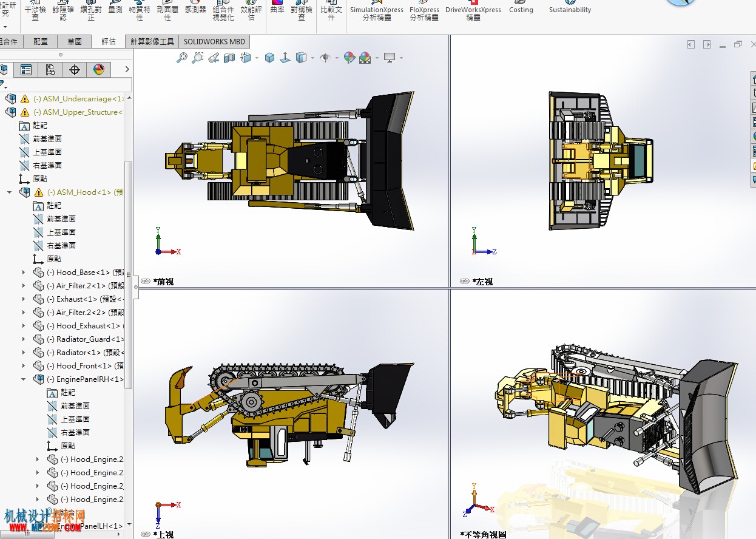Click 干涉檢查 tool
The image size is (756, 539).
coord(35,10)
